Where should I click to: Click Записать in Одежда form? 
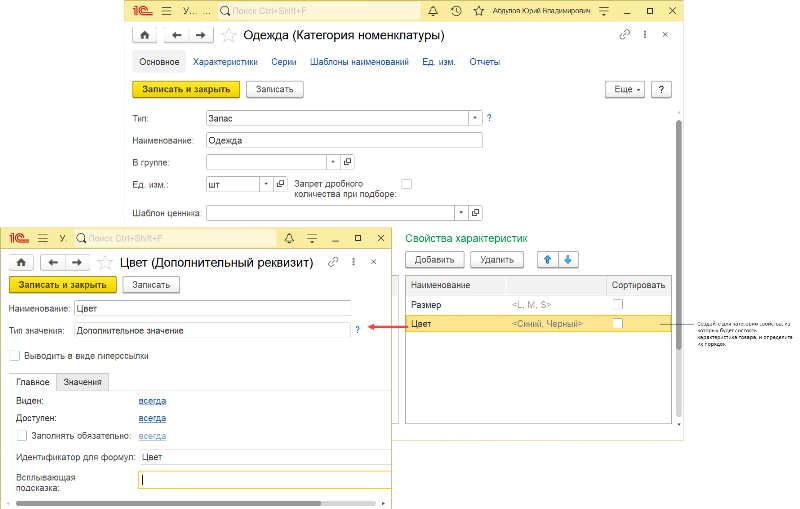pyautogui.click(x=274, y=89)
